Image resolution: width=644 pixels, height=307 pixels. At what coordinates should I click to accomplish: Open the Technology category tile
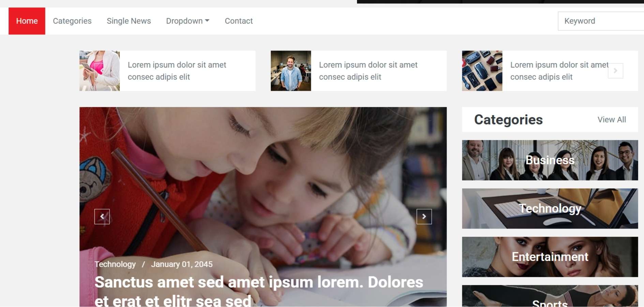coord(550,208)
